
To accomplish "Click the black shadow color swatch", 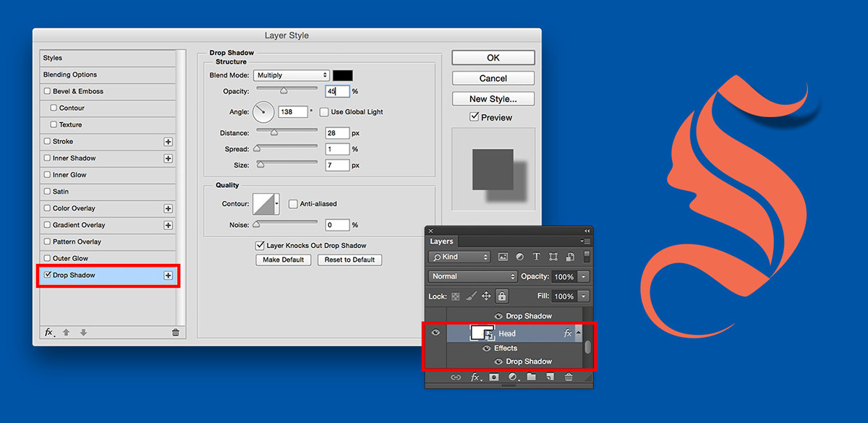I will [x=342, y=75].
